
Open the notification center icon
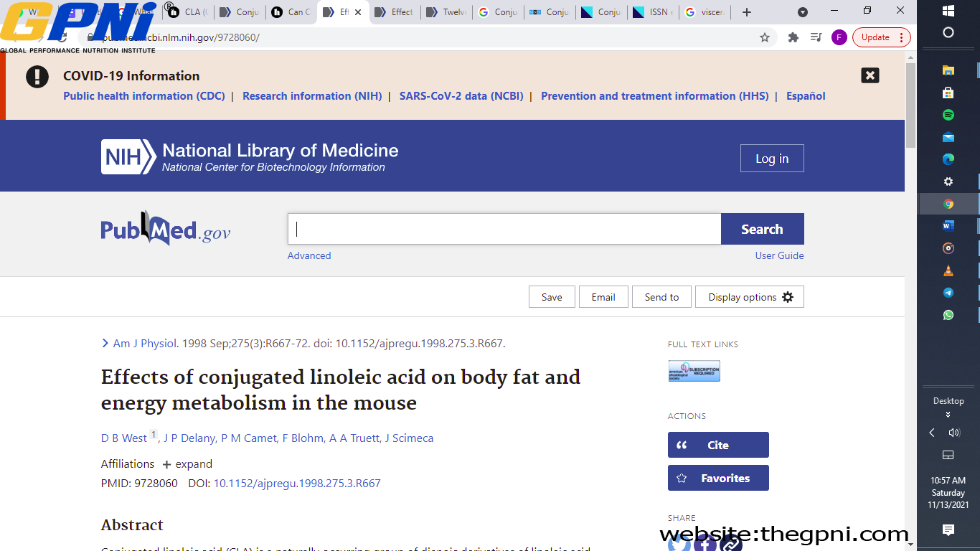(948, 530)
